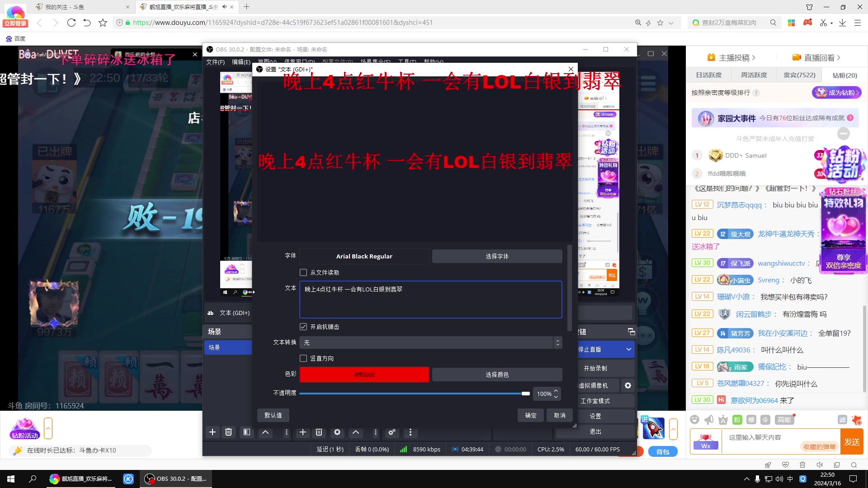Screen dimensions: 868x488
Task: Click the 文本 text input area
Action: (x=430, y=300)
